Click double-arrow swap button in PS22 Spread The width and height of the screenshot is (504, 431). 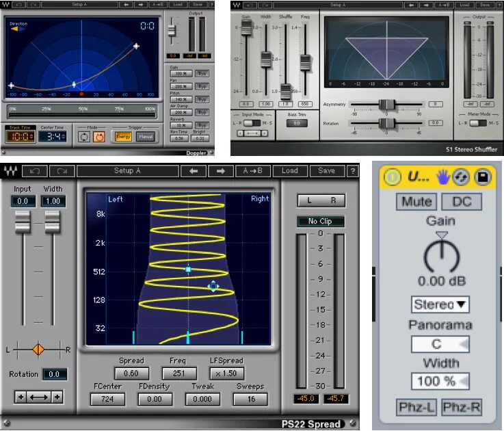point(38,397)
